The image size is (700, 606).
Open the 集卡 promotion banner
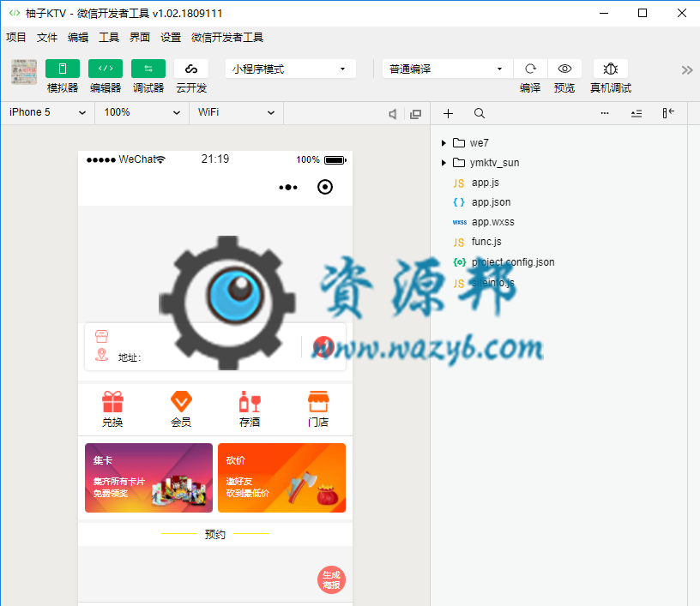click(148, 477)
